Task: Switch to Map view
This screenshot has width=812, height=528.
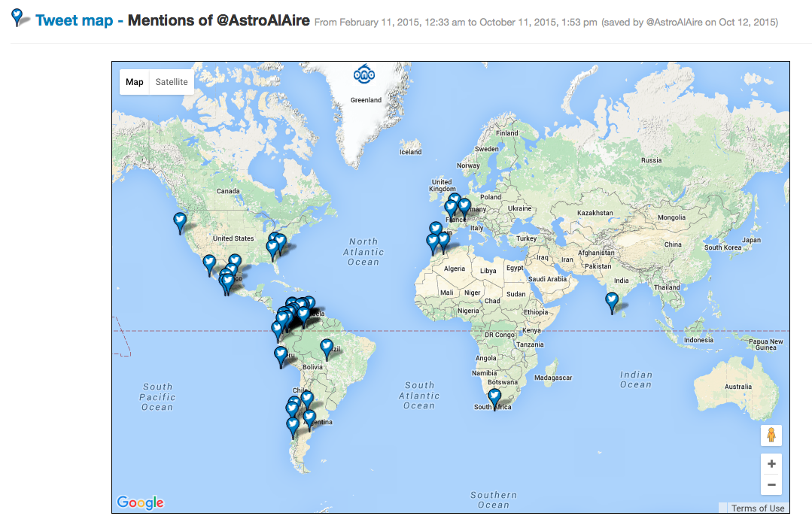Action: click(135, 82)
